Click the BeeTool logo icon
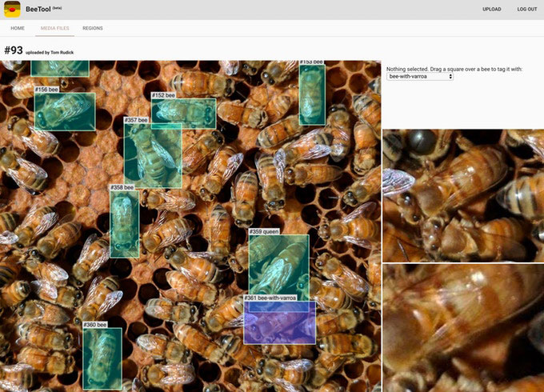 pyautogui.click(x=12, y=9)
